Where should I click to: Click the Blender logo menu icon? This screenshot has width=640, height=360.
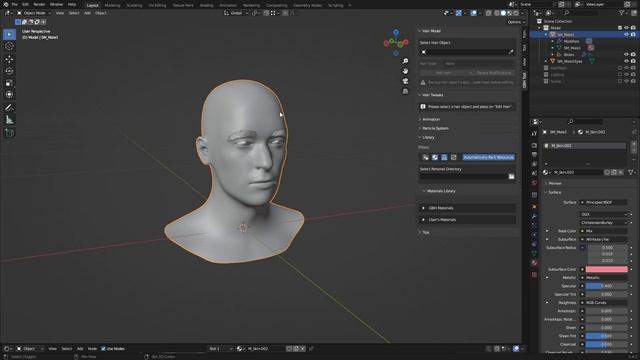click(x=5, y=4)
